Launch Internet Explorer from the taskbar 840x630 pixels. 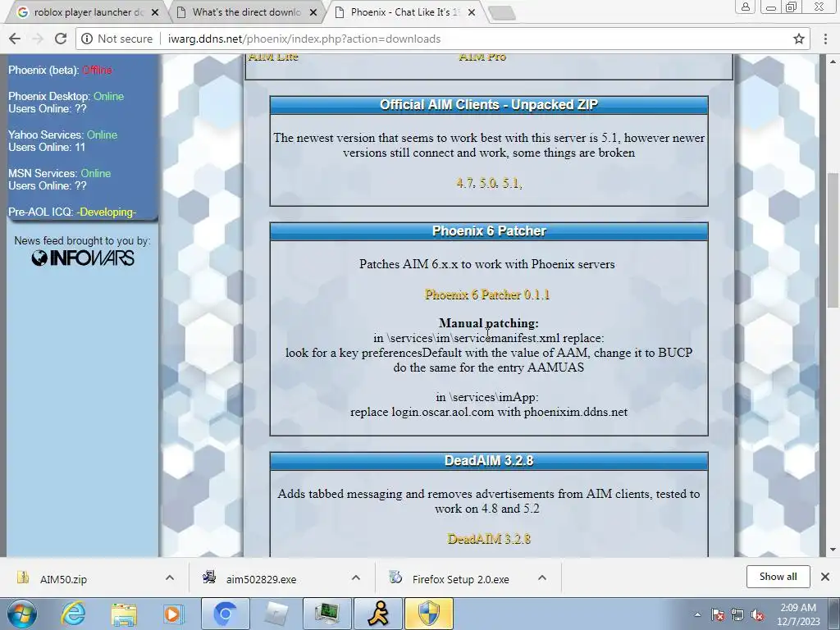click(x=73, y=614)
